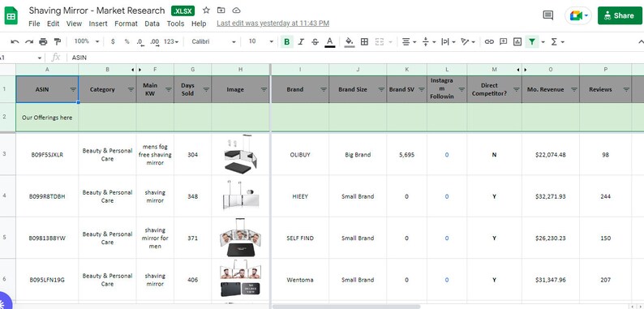
Task: Open the Edit menu
Action: [x=53, y=24]
